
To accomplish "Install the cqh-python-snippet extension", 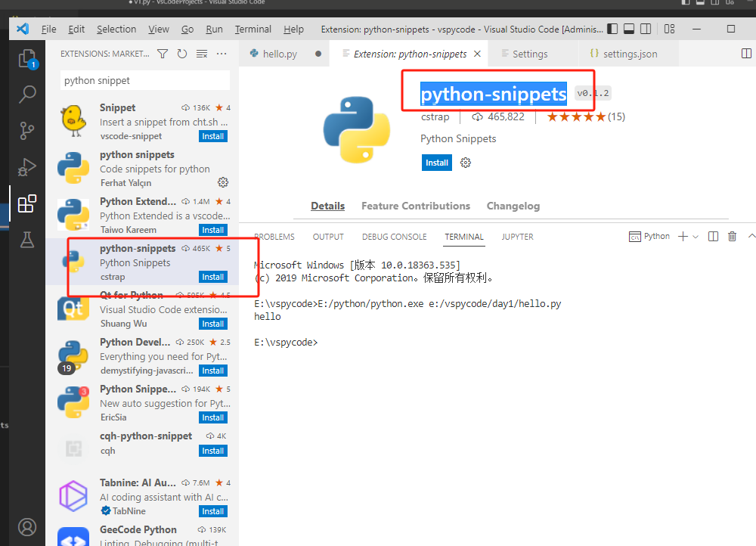I will pyautogui.click(x=212, y=451).
